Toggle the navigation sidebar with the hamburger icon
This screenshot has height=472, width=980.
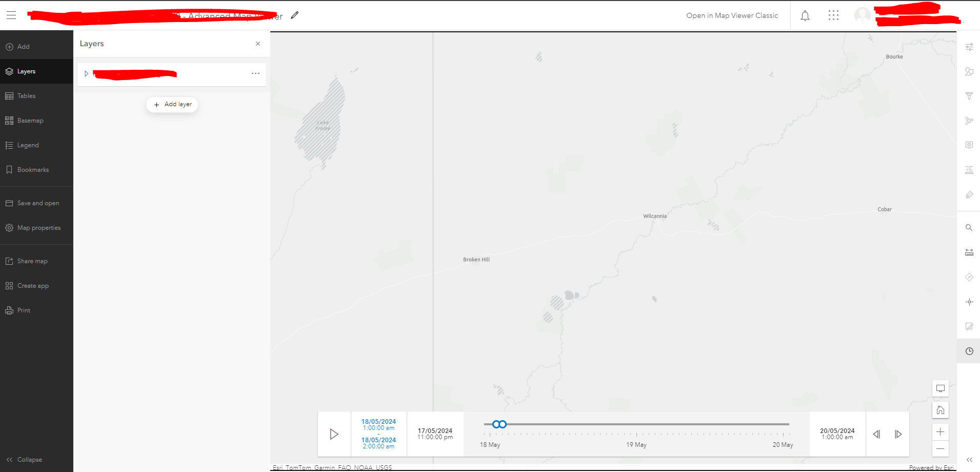[11, 15]
